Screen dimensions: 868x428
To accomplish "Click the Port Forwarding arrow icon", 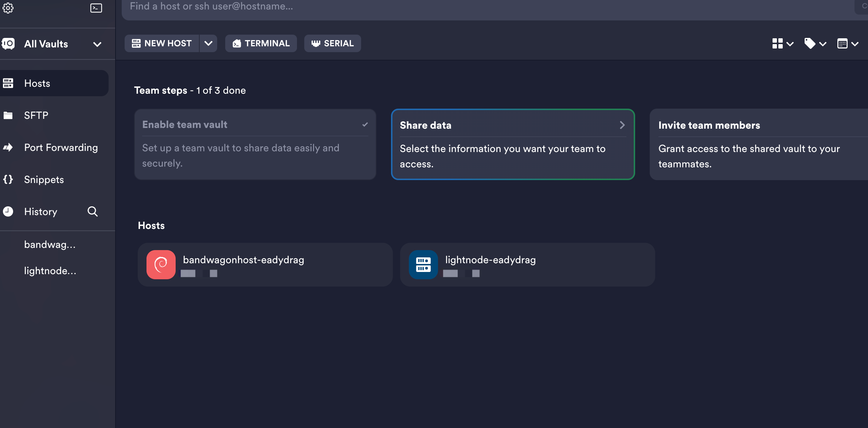I will (8, 147).
